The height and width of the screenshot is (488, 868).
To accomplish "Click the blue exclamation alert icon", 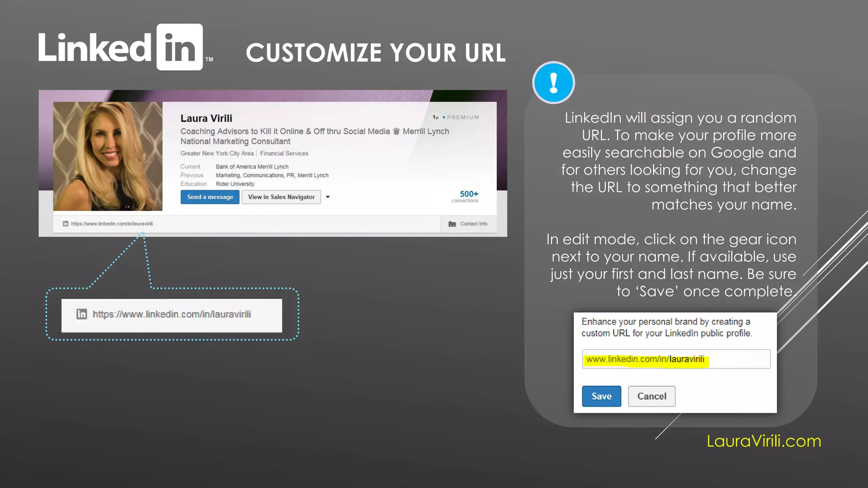I will [x=554, y=83].
